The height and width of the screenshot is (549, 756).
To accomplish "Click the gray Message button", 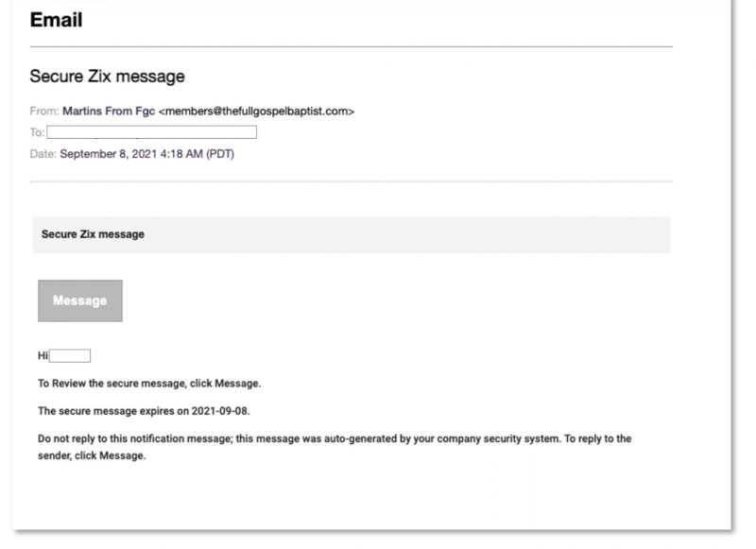I will [79, 300].
